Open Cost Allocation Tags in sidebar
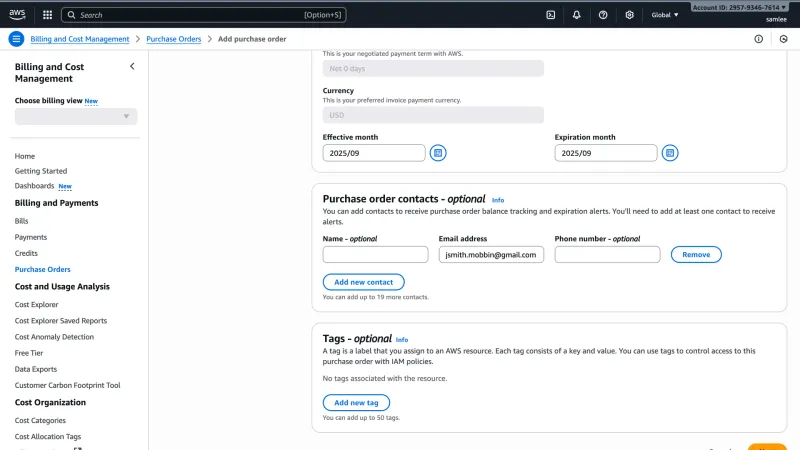Viewport: 800px width, 450px height. (48, 437)
